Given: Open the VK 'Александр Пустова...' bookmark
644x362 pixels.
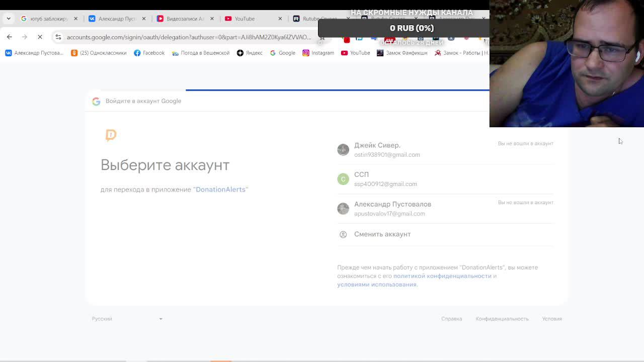Looking at the screenshot, I should (x=34, y=53).
